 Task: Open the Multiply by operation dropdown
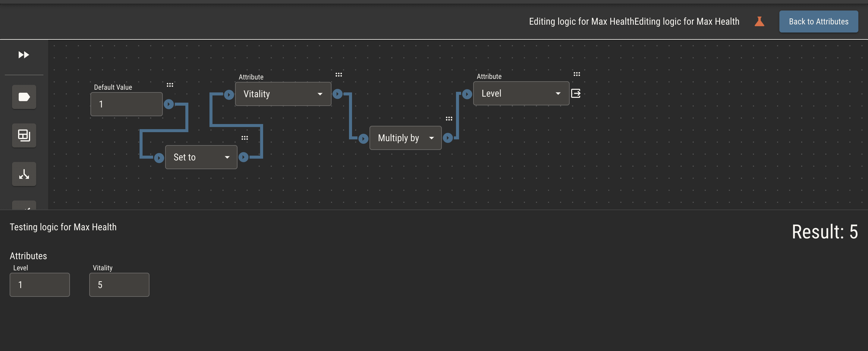point(405,138)
